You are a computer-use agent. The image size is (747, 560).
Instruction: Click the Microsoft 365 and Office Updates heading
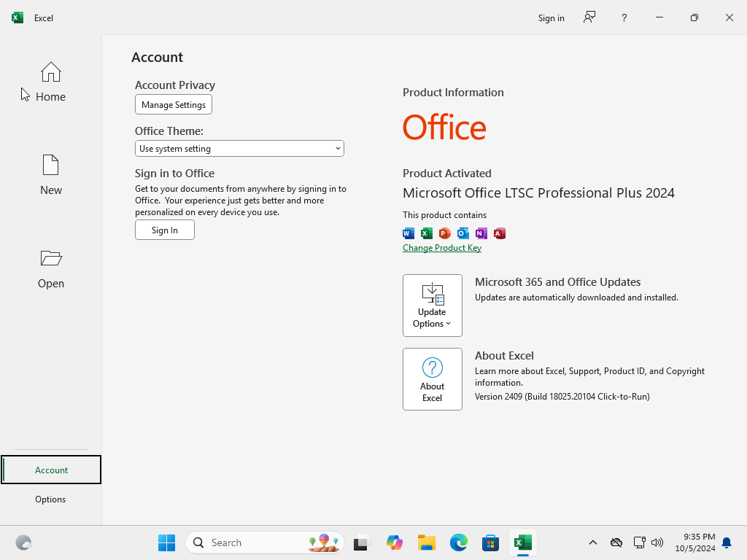click(x=557, y=282)
